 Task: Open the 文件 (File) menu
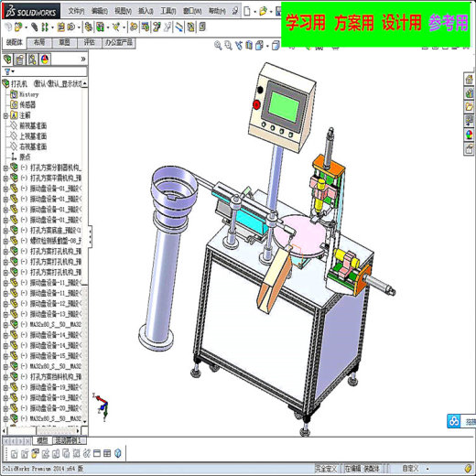coord(76,11)
